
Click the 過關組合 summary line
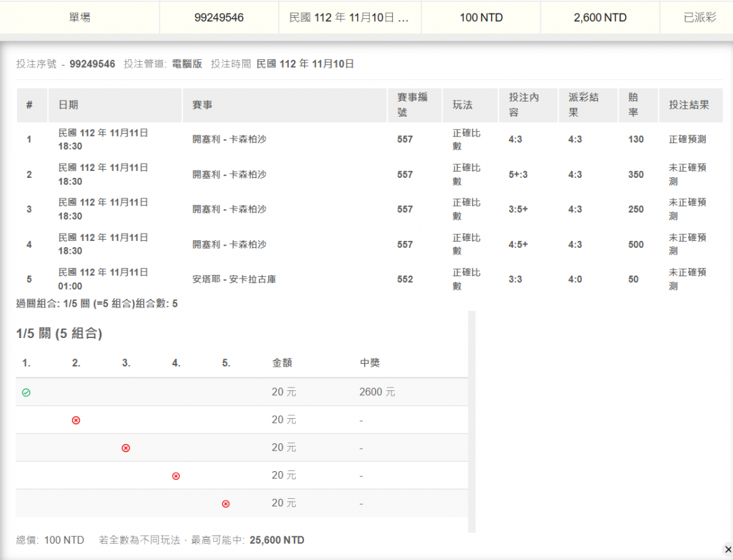coord(97,304)
